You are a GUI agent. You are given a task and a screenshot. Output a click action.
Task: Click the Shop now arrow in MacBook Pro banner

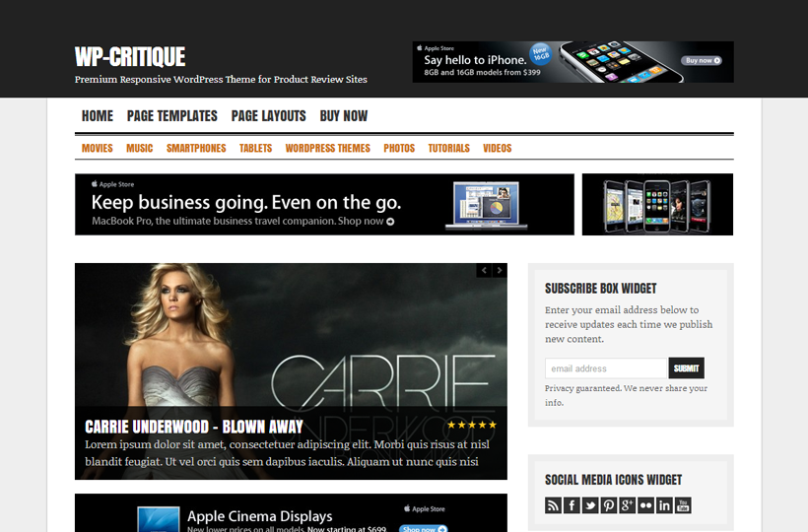tap(390, 222)
